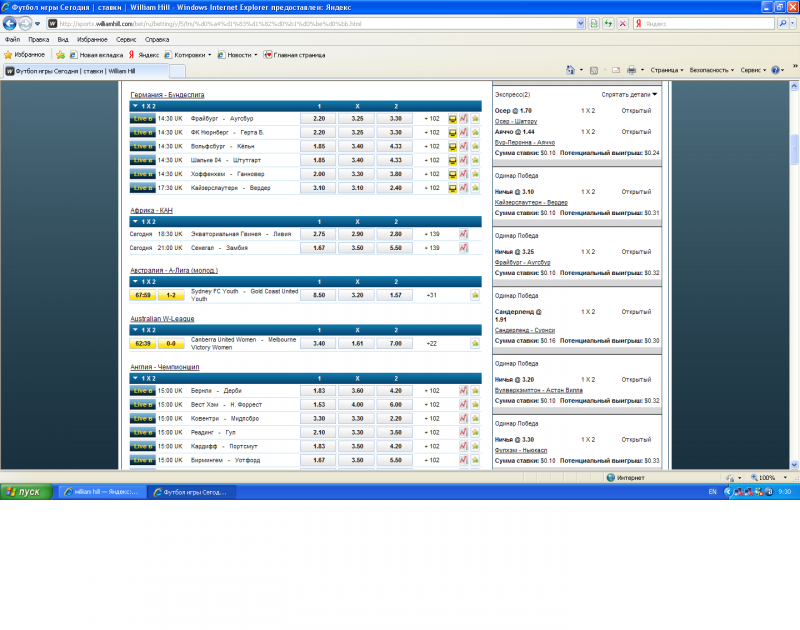
Task: Open stats chart for Вольфсбург - Кёльн match
Action: tap(463, 146)
